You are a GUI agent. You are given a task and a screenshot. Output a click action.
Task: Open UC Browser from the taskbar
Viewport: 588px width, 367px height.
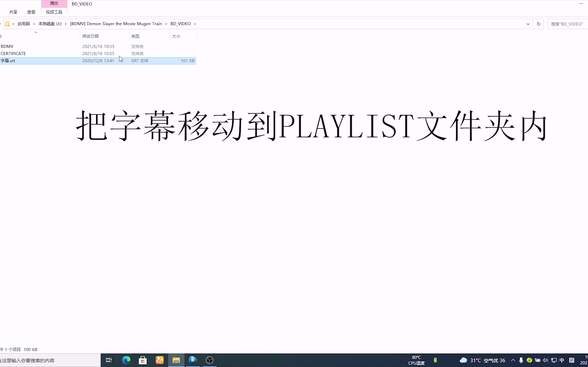pyautogui.click(x=159, y=360)
